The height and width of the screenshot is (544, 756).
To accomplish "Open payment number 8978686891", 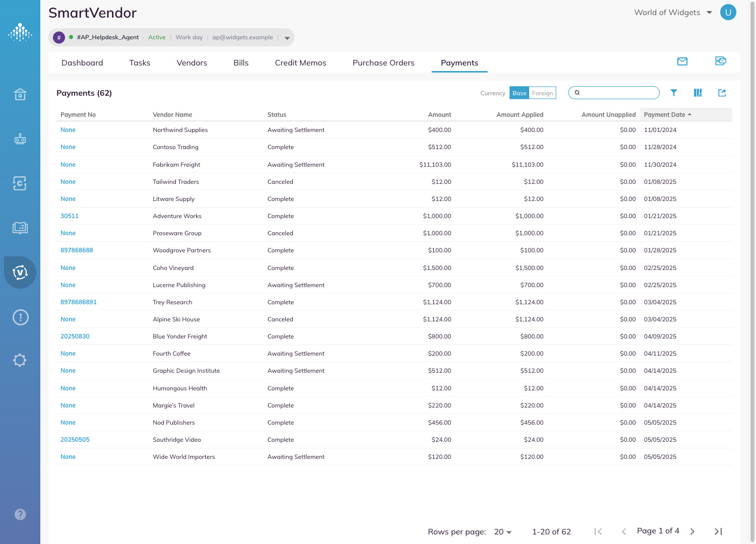I will [x=79, y=302].
